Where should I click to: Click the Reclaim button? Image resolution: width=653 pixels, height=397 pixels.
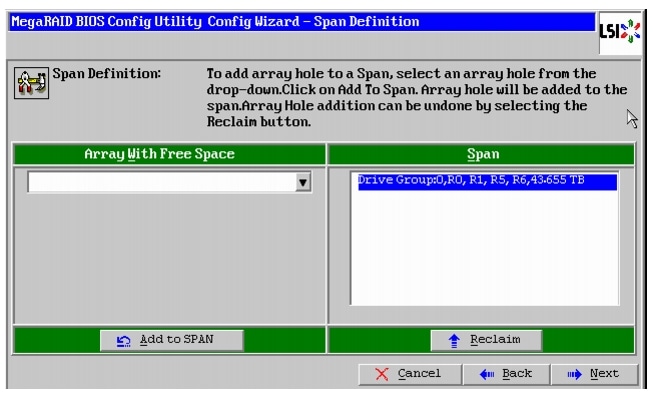486,340
